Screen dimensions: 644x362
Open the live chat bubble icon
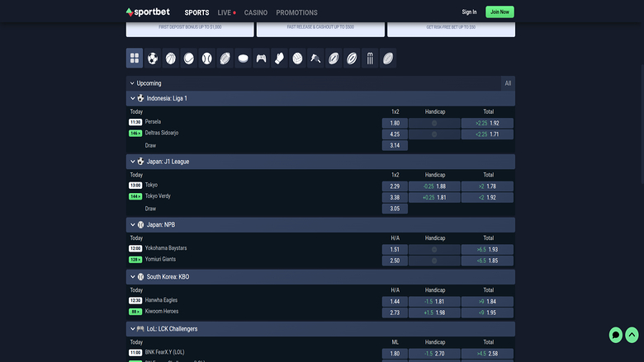pos(615,335)
